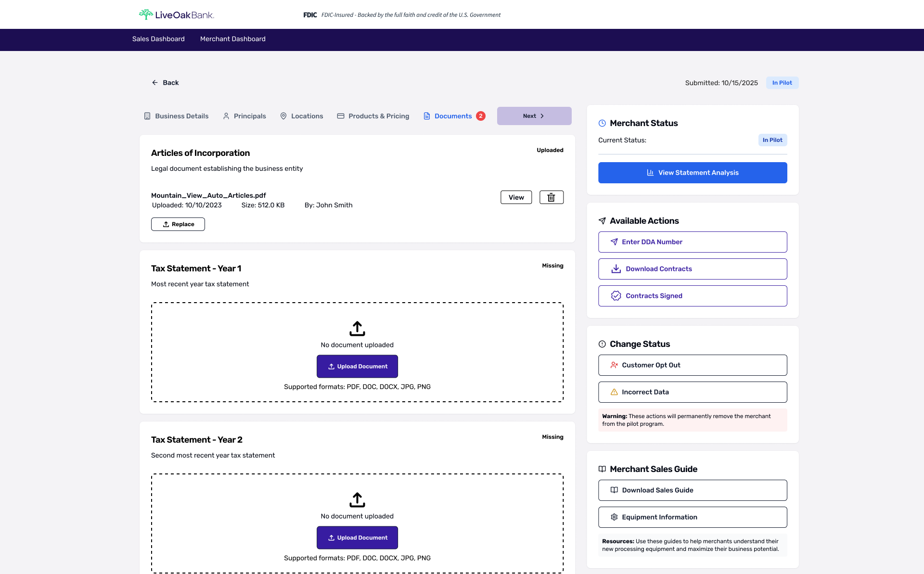View the Mountain_View_Auto_Articles.pdf document
Image resolution: width=924 pixels, height=574 pixels.
516,197
